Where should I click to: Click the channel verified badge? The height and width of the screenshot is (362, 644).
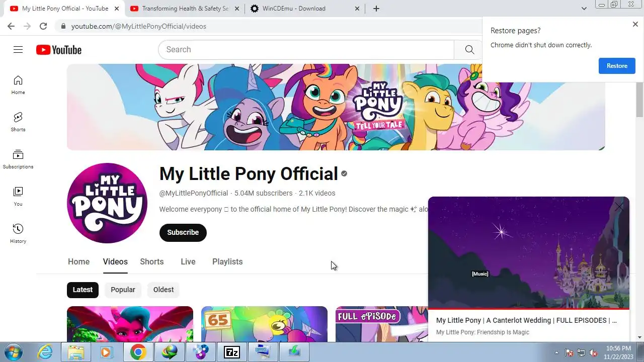tap(344, 173)
